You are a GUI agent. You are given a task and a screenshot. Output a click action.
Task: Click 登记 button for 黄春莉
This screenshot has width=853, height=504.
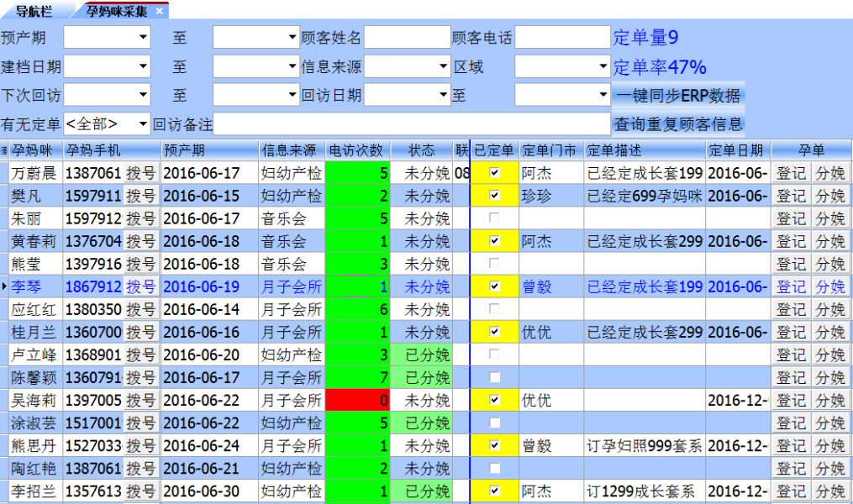[x=791, y=241]
